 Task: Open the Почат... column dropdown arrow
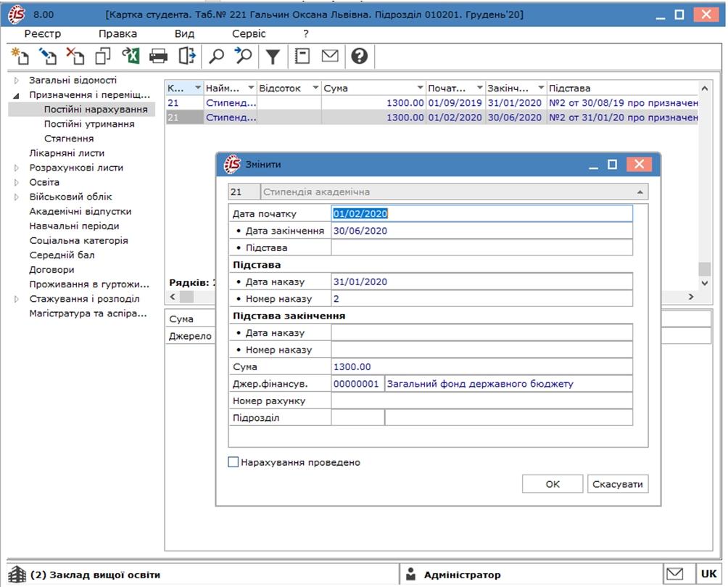pyautogui.click(x=479, y=88)
